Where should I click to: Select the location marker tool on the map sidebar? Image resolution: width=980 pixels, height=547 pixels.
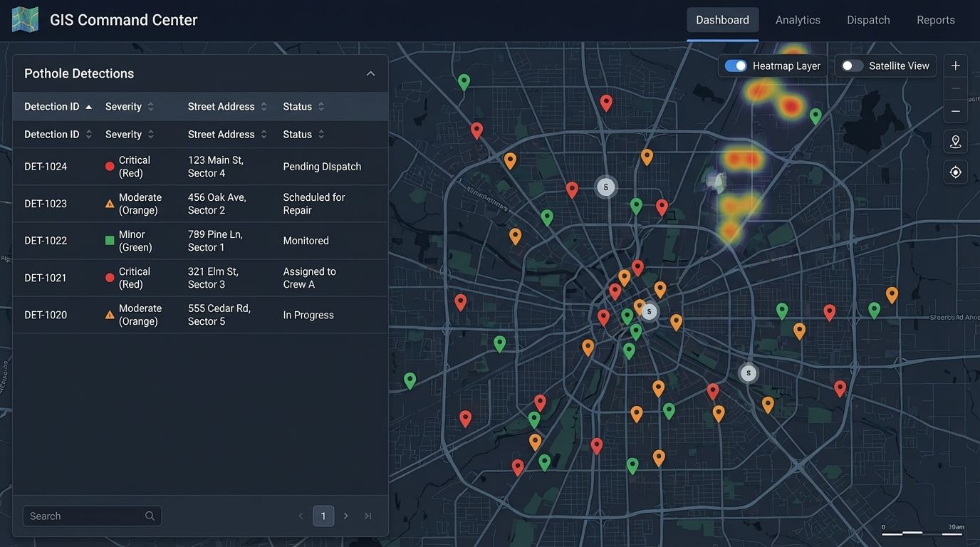click(955, 141)
